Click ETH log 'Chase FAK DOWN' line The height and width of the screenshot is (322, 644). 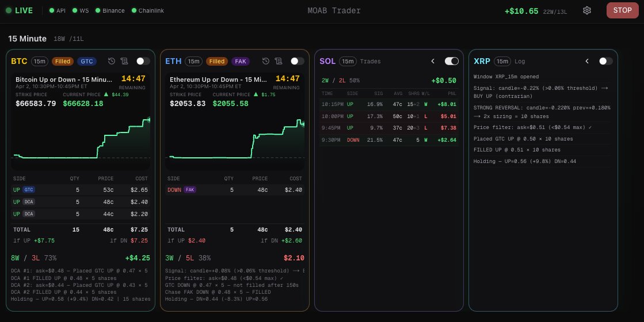click(x=218, y=292)
